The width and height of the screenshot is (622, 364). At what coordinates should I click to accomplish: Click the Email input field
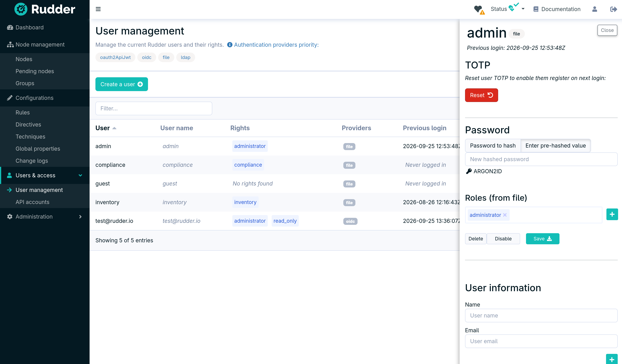(541, 341)
